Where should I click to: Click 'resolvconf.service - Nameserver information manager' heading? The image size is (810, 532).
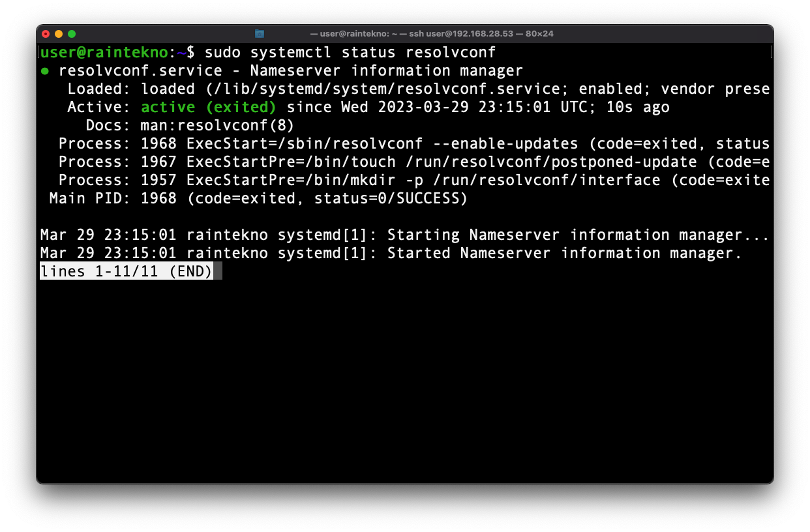[x=291, y=70]
